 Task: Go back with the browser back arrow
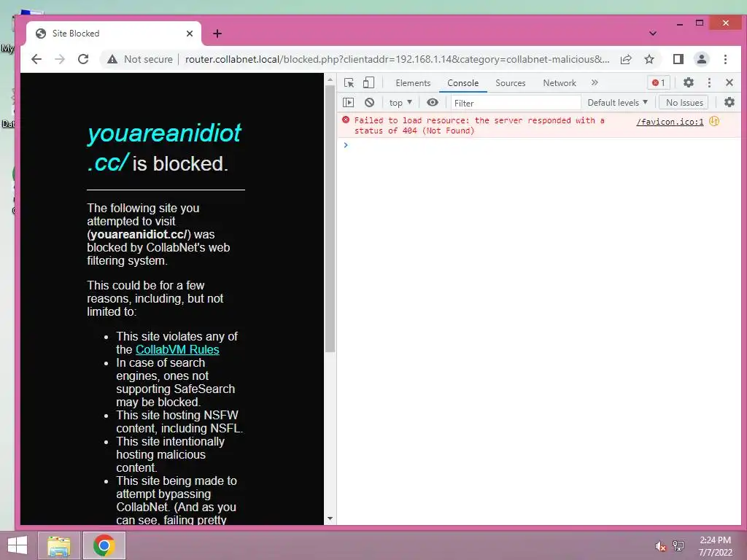(36, 59)
